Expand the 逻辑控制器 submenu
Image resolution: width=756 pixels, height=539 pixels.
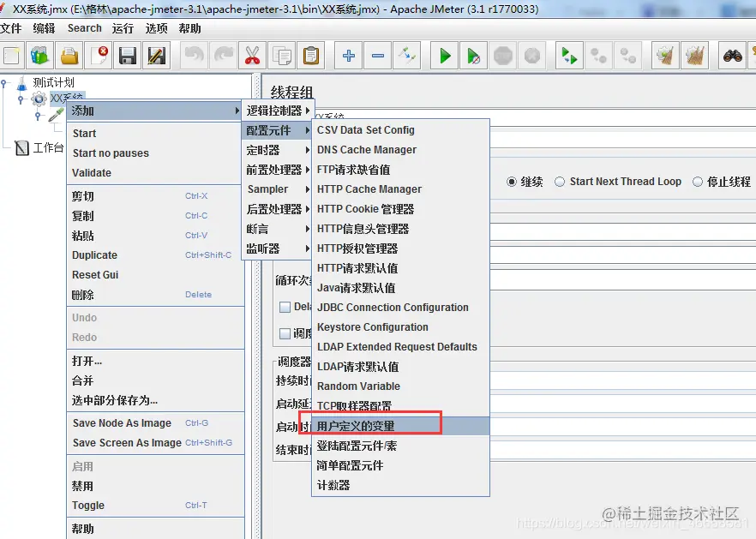pos(278,111)
